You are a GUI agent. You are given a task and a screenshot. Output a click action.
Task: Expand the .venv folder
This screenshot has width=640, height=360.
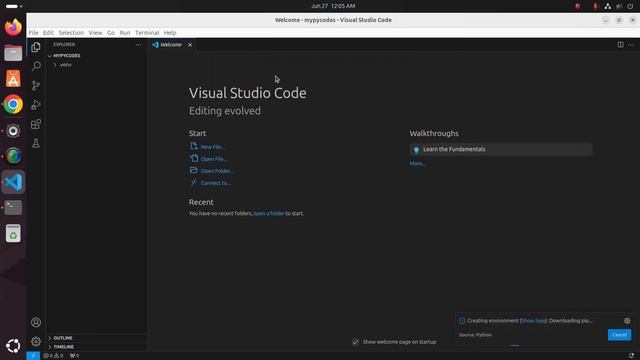pyautogui.click(x=65, y=65)
